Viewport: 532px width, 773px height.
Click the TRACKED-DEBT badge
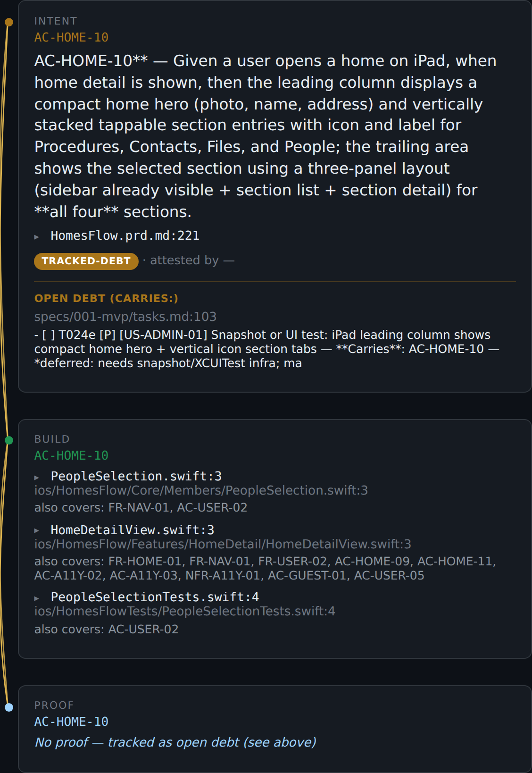click(86, 261)
